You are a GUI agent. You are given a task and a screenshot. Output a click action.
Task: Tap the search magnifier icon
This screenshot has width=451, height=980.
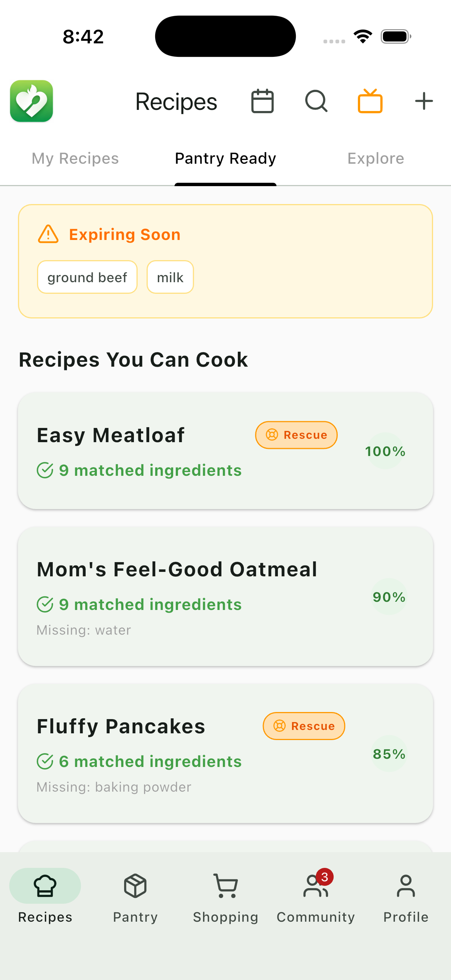[x=316, y=101]
